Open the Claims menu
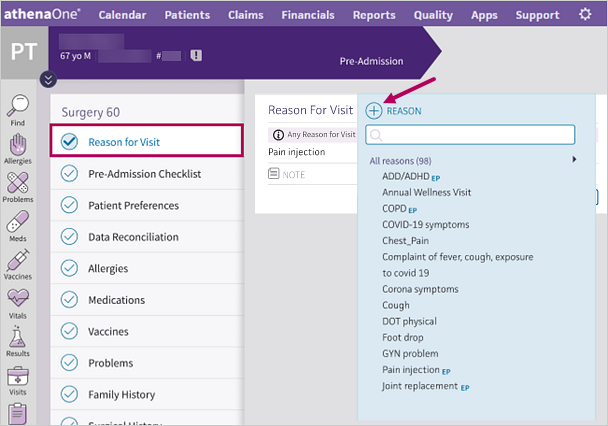Image resolution: width=608 pixels, height=426 pixels. 246,15
